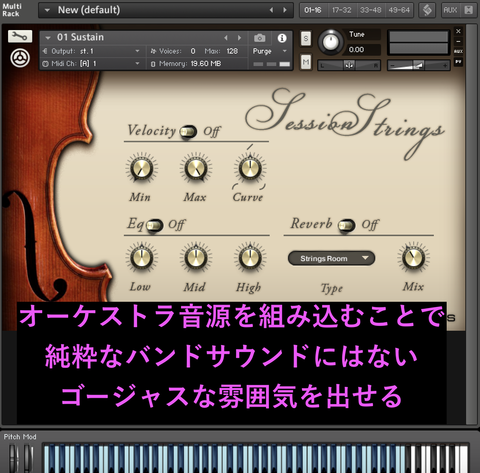Viewport: 480px width, 473px height.
Task: Mute the instrument with the M button
Action: coord(306,62)
